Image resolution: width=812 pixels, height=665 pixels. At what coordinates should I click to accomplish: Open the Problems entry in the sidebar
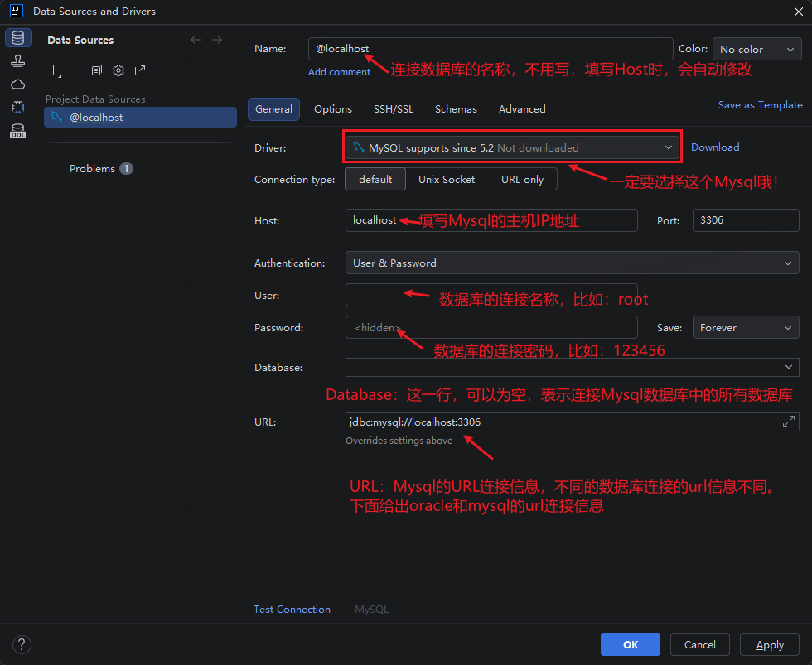(92, 169)
